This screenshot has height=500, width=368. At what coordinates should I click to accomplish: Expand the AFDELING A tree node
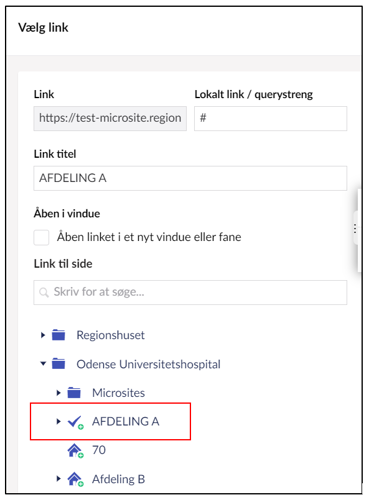tap(58, 421)
